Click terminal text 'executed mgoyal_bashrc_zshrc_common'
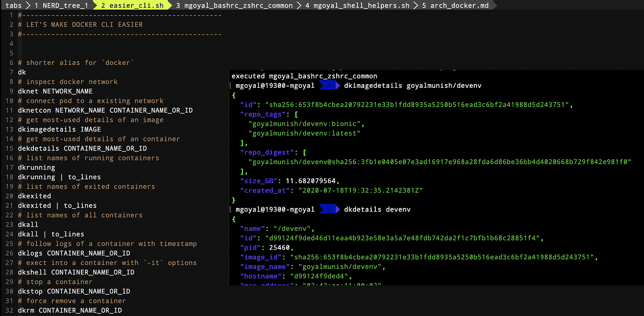Screen dimensions: 644x316 coord(305,76)
